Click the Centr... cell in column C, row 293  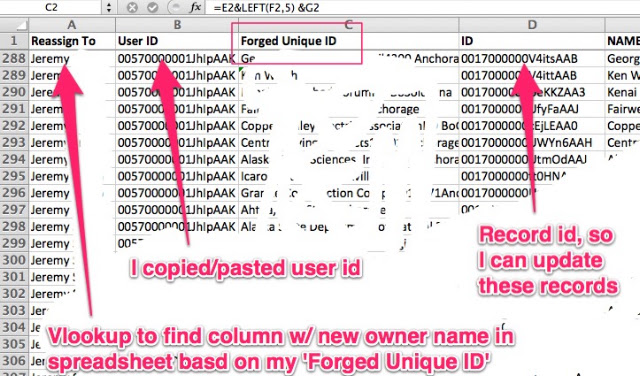point(349,142)
